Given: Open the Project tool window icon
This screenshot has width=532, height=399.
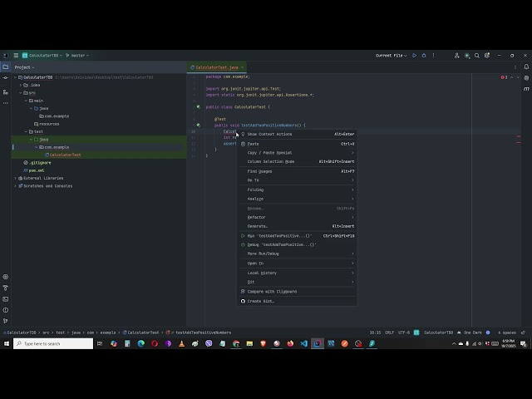Looking at the screenshot, I should [6, 66].
